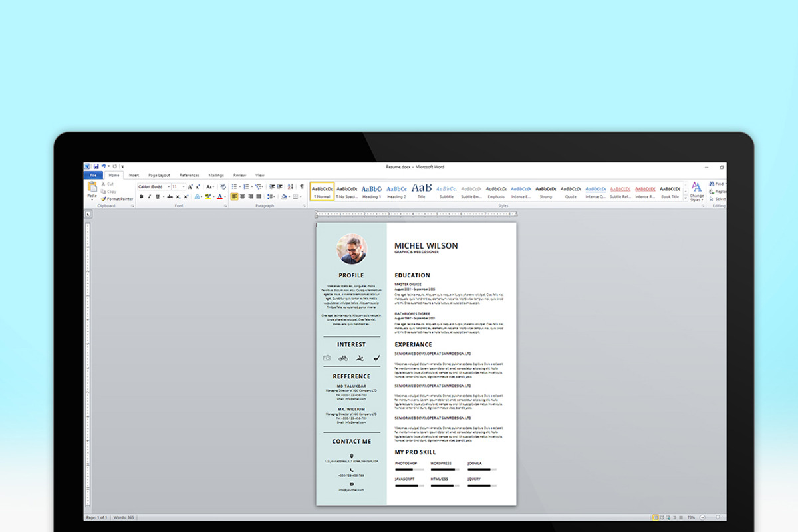Click Page: 1 of 1 in status bar
The image size is (798, 532).
tap(95, 517)
